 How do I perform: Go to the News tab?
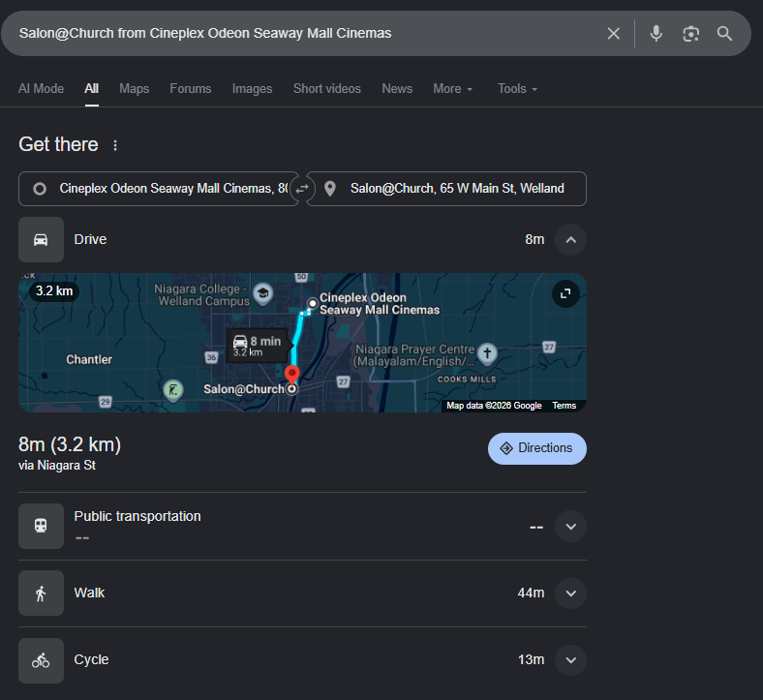(x=397, y=88)
